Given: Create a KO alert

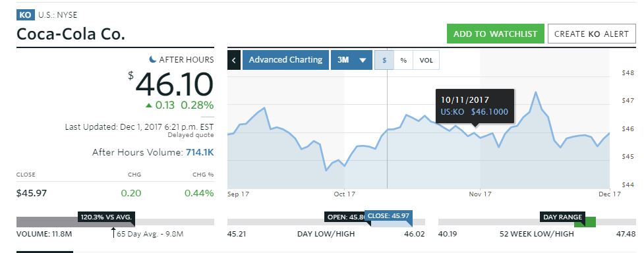Looking at the screenshot, I should pos(591,34).
